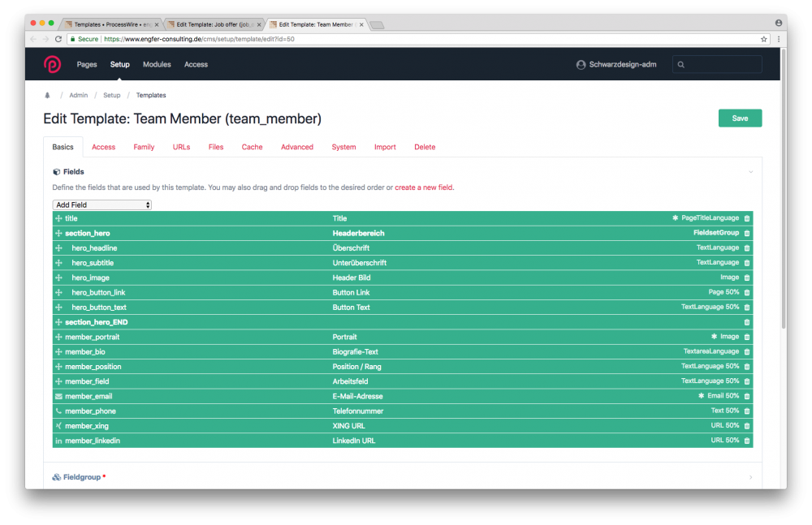
Task: Click the user icon near Schwarzdesign-adm
Action: click(580, 65)
